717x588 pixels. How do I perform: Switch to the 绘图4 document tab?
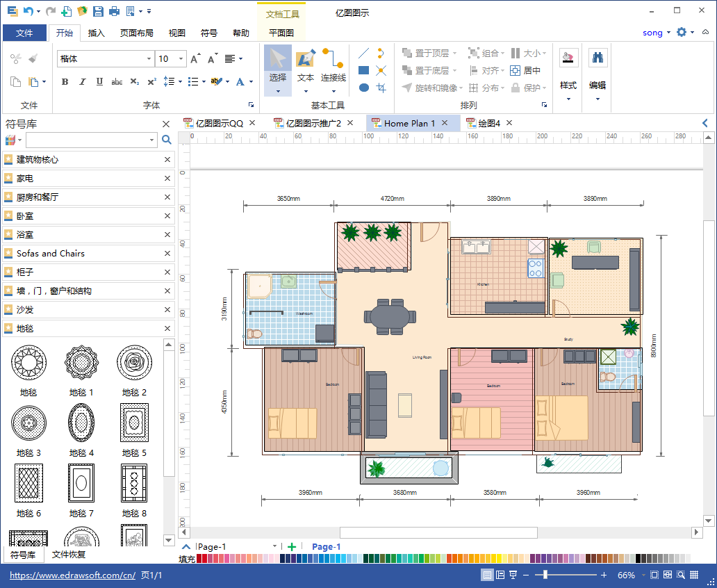(x=489, y=124)
